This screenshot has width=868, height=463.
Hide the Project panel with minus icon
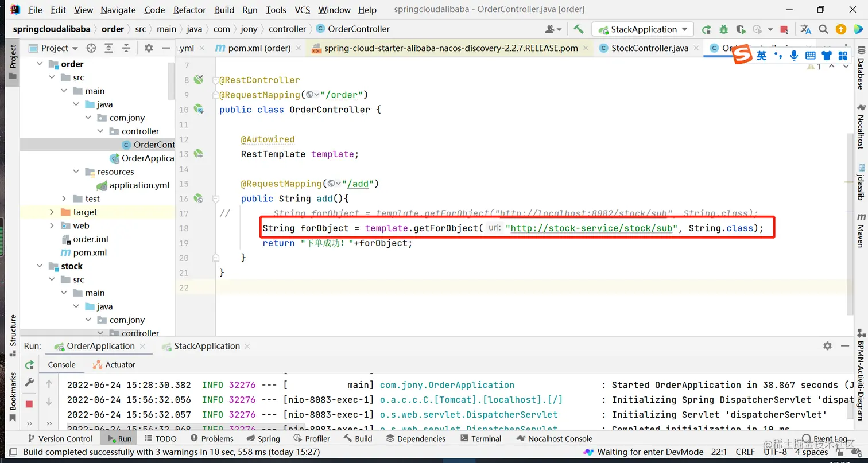click(x=166, y=48)
